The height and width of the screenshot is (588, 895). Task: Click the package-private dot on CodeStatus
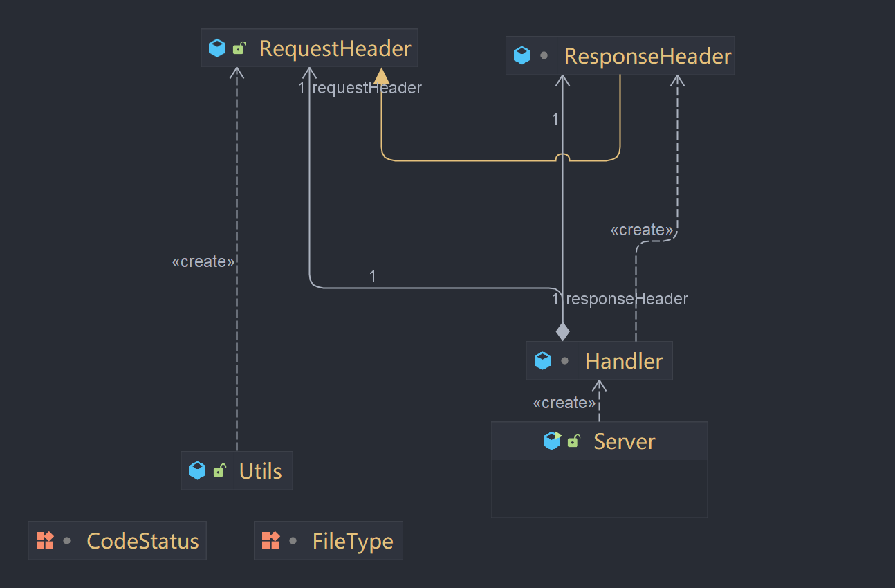pyautogui.click(x=66, y=540)
